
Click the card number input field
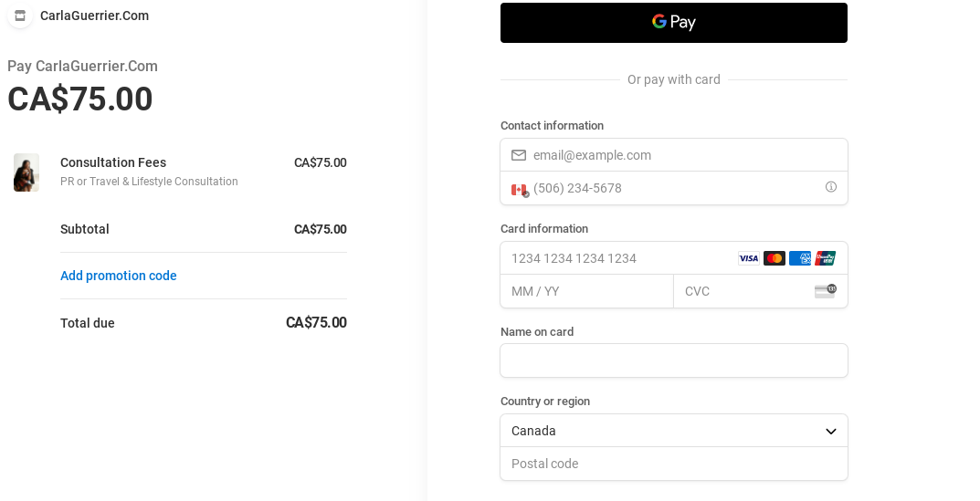[x=621, y=258]
